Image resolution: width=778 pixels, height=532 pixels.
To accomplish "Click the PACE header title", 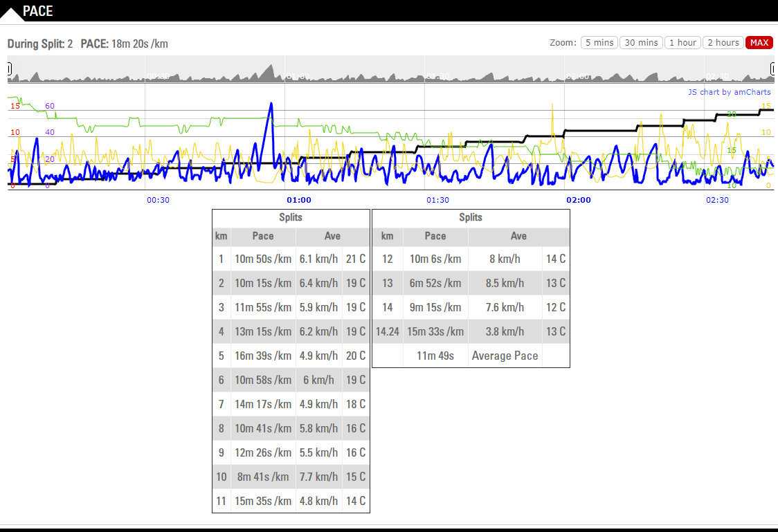I will 38,11.
